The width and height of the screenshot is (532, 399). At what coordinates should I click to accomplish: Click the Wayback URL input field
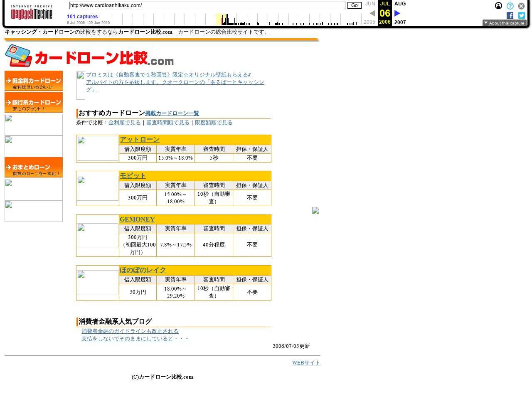click(x=207, y=5)
